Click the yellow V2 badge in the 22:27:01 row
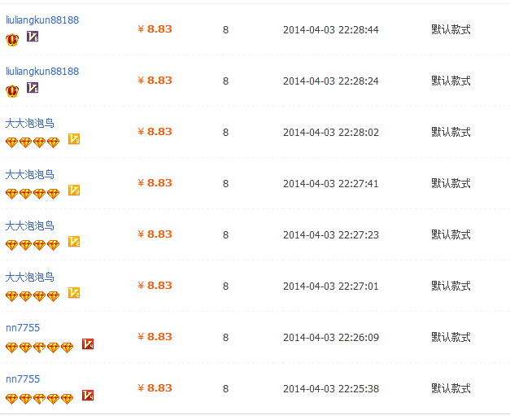The width and height of the screenshot is (510, 420). pos(74,293)
